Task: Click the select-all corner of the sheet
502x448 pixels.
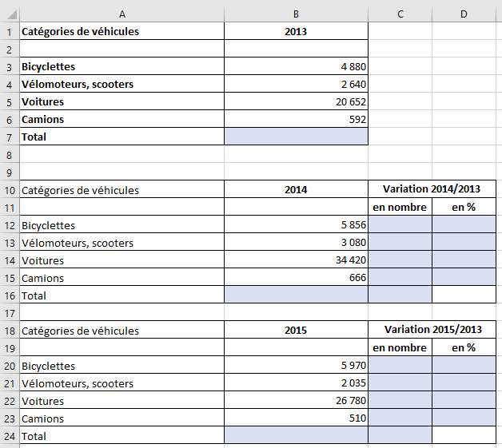Action: pos(9,14)
